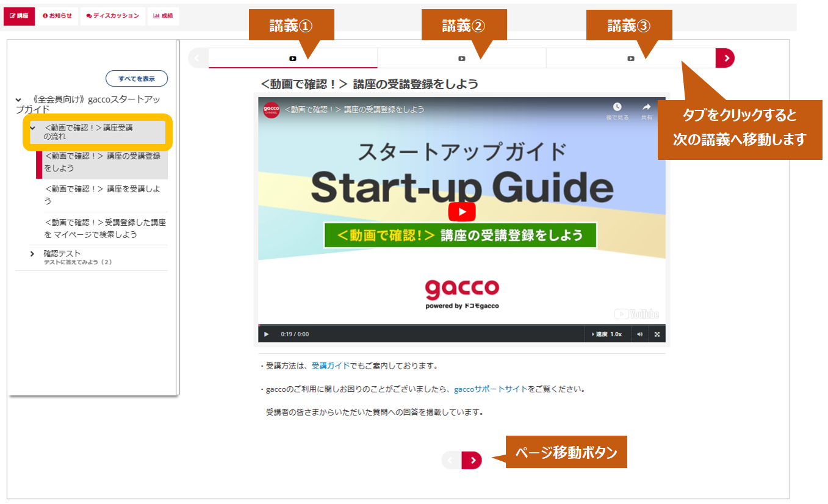Click the red next arrow beside lecture tabs
828x504 pixels.
[725, 58]
